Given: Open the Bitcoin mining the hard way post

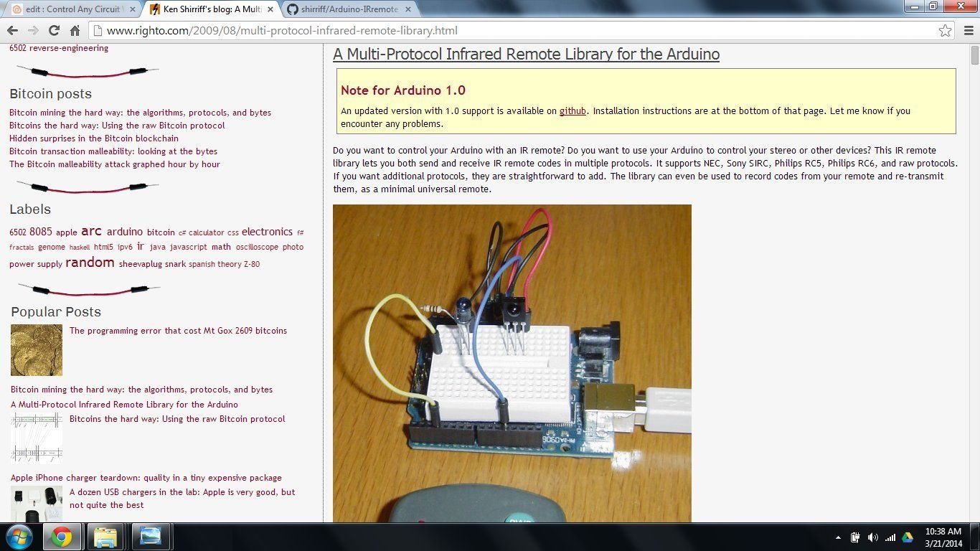Looking at the screenshot, I should [140, 112].
